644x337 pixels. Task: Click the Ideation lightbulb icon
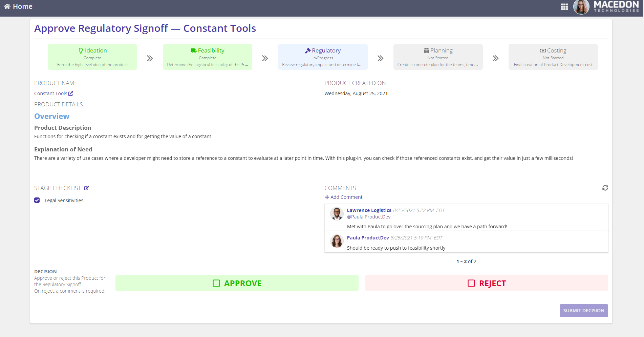pos(81,50)
